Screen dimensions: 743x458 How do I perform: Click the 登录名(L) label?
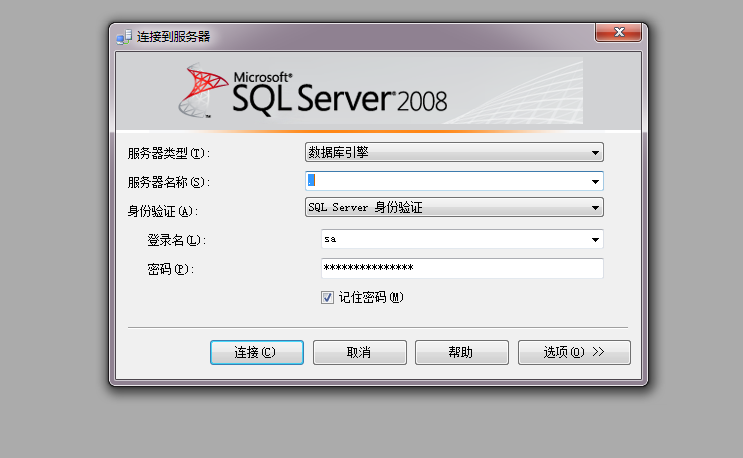tap(176, 241)
